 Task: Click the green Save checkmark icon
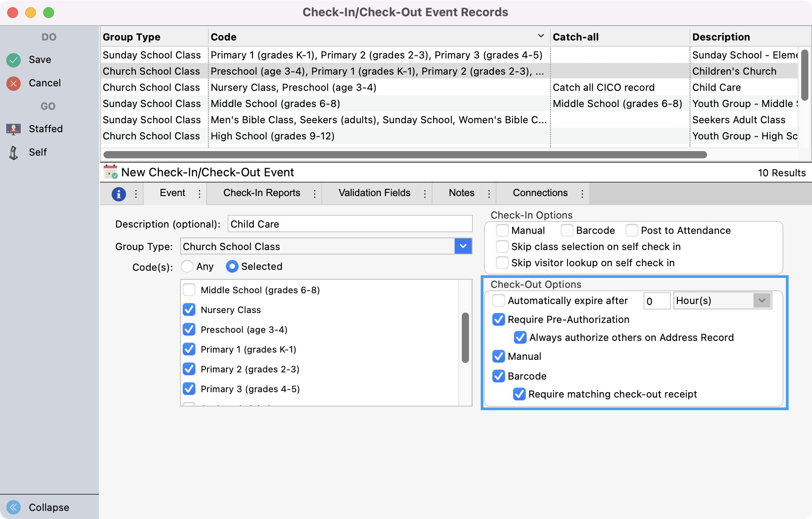click(x=13, y=60)
